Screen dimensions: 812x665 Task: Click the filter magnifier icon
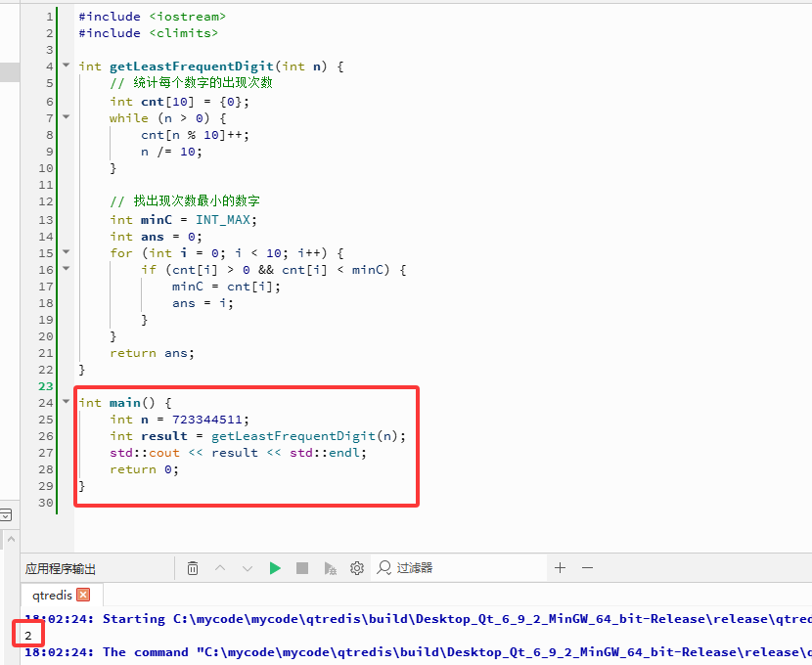click(x=383, y=568)
